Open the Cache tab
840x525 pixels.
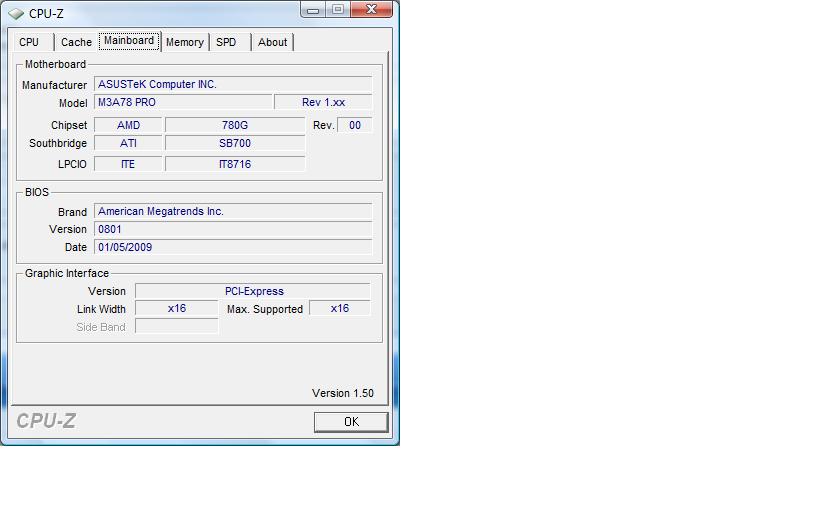coord(76,42)
